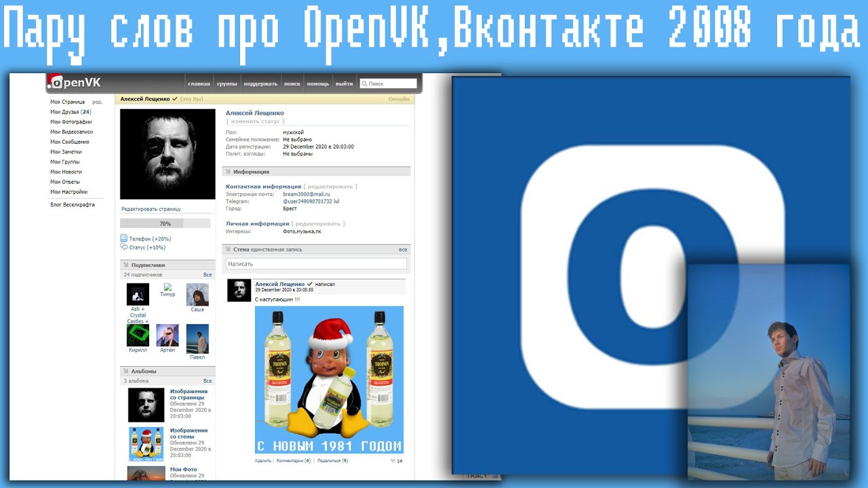Viewport: 868px width, 488px height.
Task: Click Редактировать страницу under the avatar
Action: click(x=151, y=209)
